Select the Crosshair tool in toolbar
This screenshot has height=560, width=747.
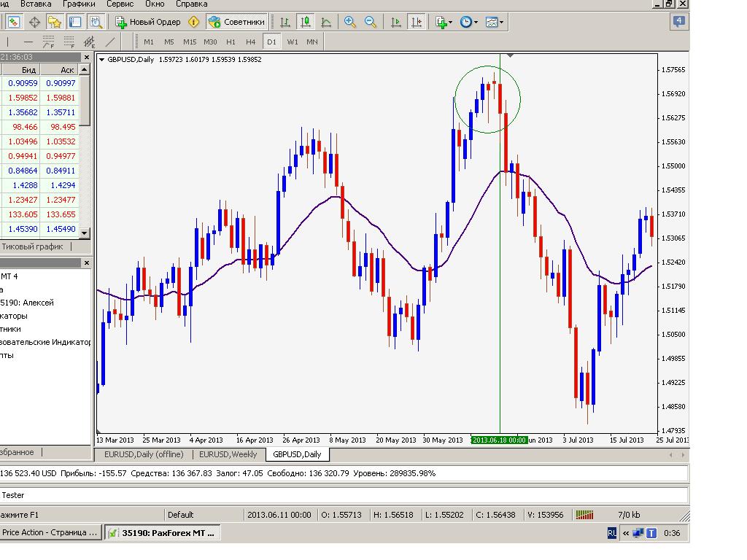34,22
